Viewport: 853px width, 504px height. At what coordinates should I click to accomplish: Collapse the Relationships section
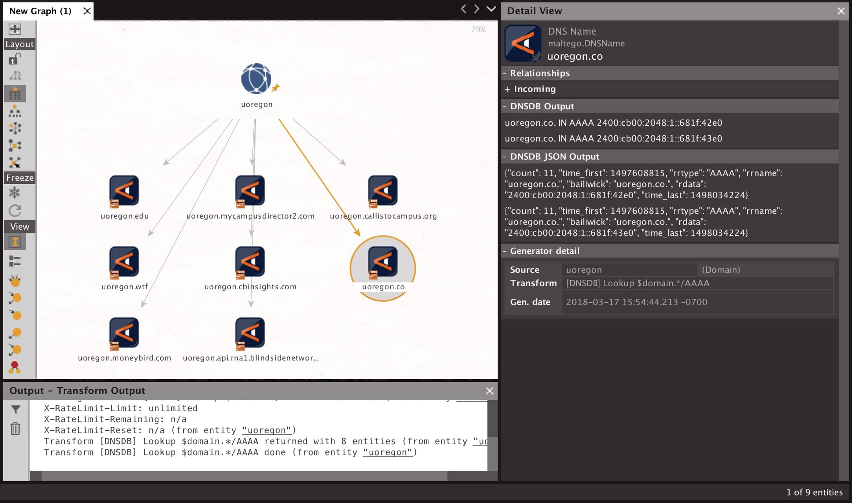coord(504,74)
